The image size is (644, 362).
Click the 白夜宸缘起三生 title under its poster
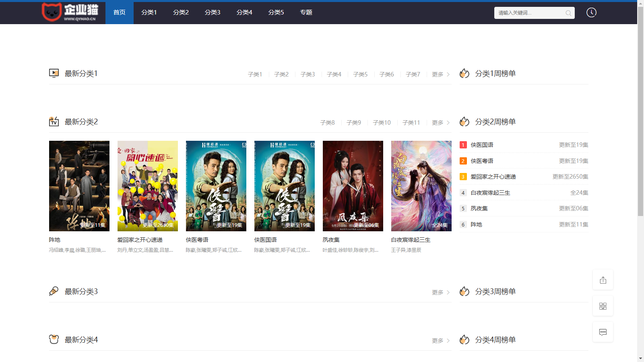[x=411, y=240]
